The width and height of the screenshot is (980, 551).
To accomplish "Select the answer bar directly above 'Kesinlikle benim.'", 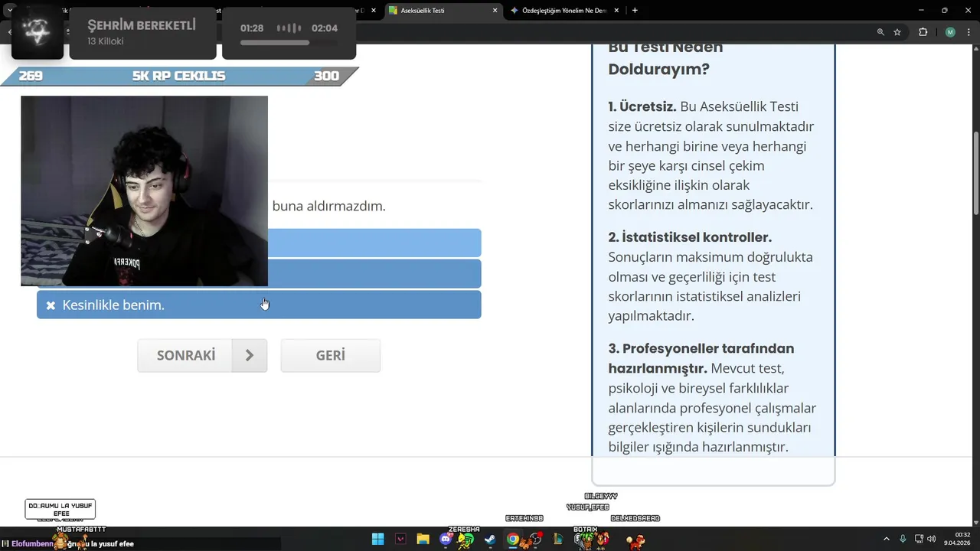I will pos(374,274).
